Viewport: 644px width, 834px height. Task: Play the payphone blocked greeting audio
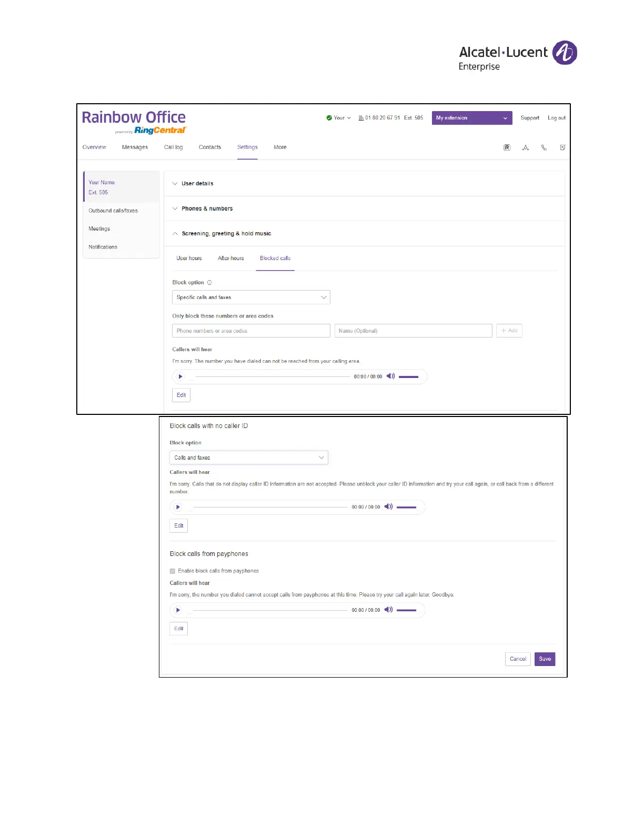pyautogui.click(x=178, y=610)
